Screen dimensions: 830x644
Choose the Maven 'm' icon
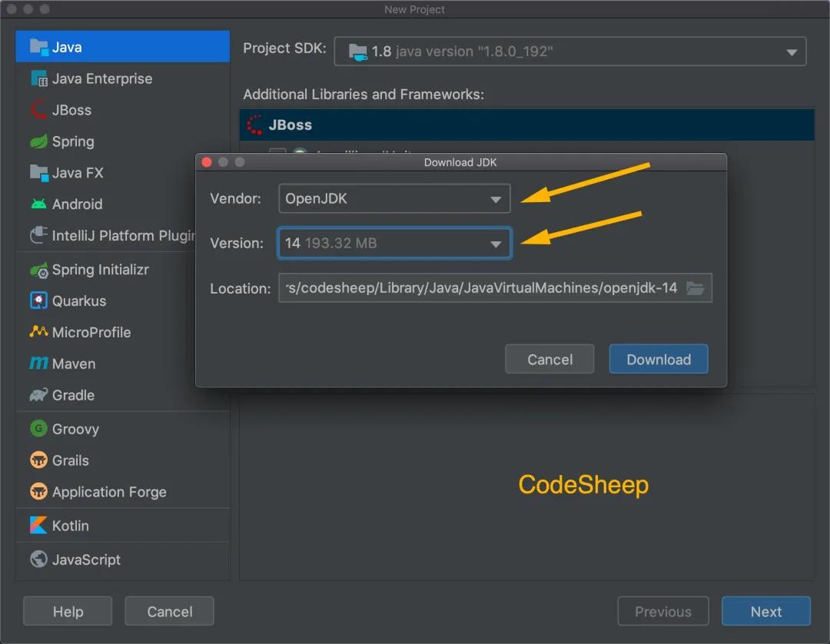(38, 363)
